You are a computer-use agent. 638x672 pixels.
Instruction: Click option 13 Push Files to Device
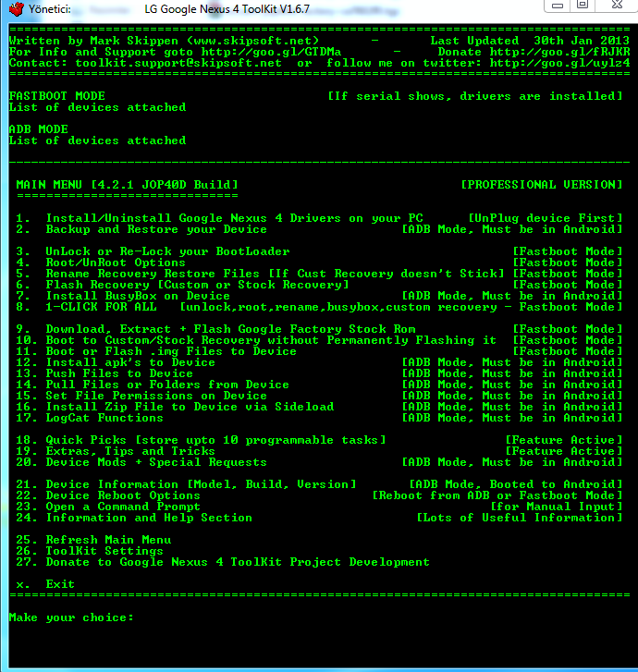click(104, 374)
